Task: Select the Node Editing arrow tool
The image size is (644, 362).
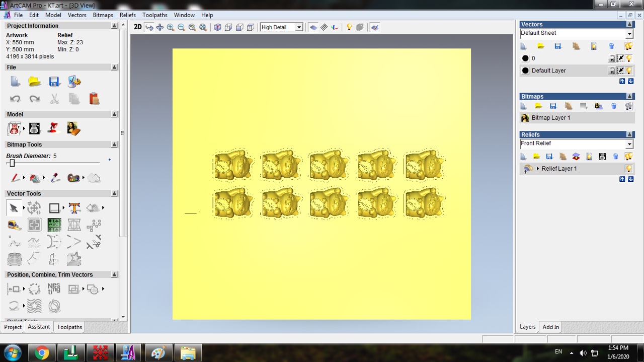Action: pos(14,207)
